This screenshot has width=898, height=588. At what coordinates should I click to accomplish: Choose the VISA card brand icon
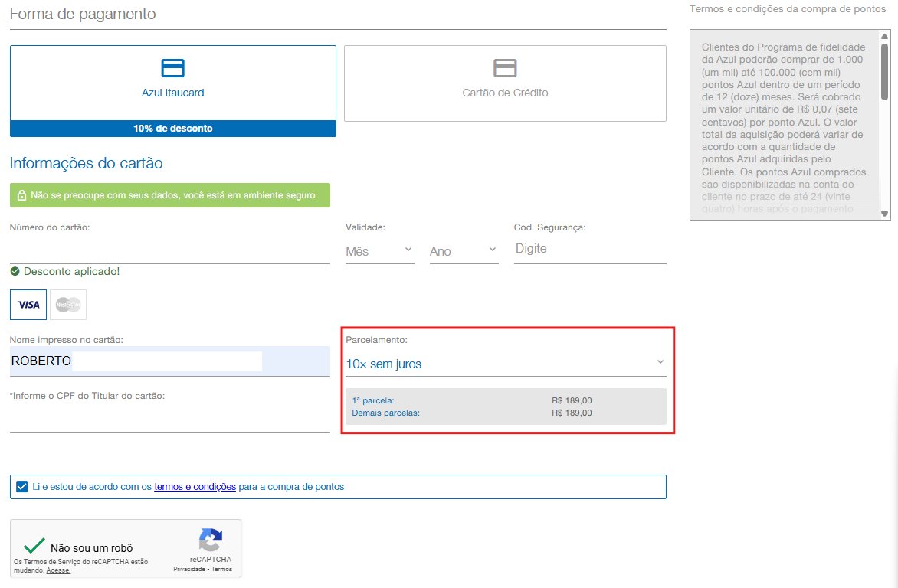28,305
